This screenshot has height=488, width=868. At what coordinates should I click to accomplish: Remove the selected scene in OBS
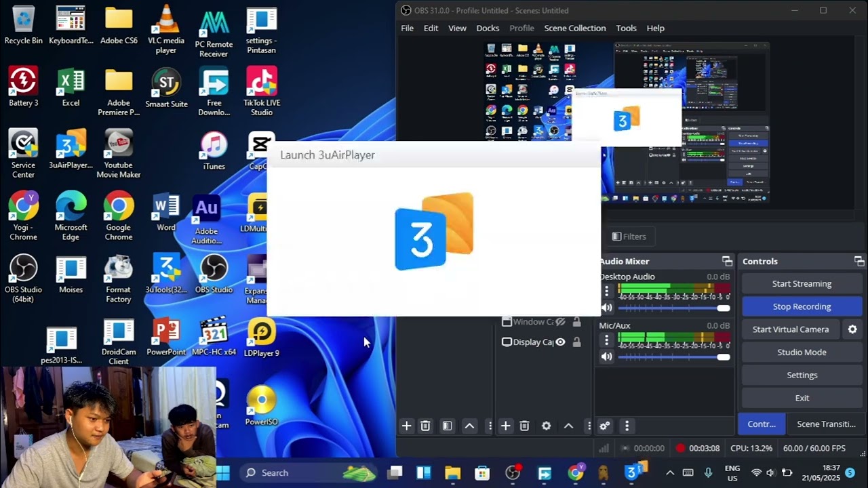(425, 426)
